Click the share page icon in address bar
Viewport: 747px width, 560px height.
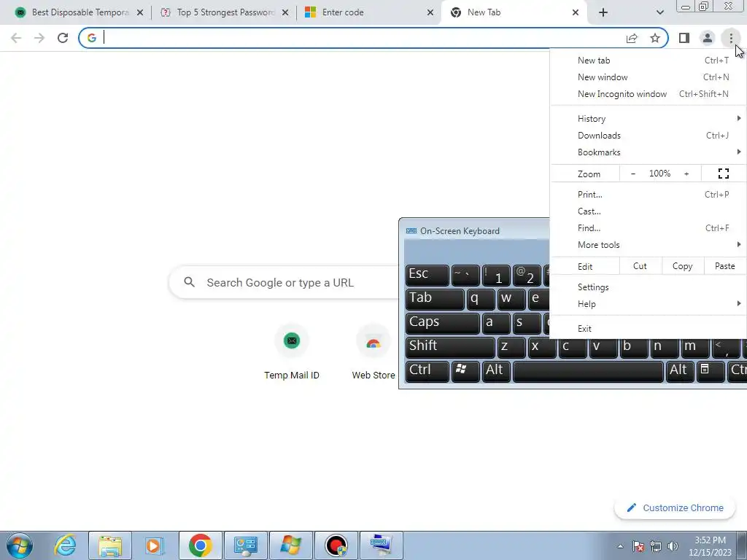tap(632, 38)
